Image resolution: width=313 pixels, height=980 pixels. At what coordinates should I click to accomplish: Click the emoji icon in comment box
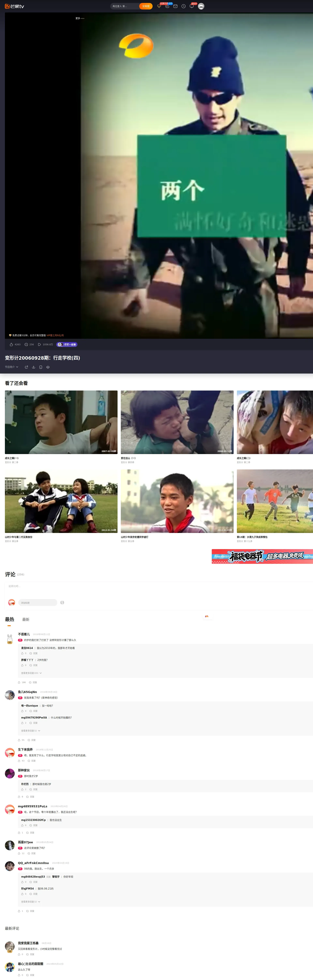pyautogui.click(x=62, y=603)
